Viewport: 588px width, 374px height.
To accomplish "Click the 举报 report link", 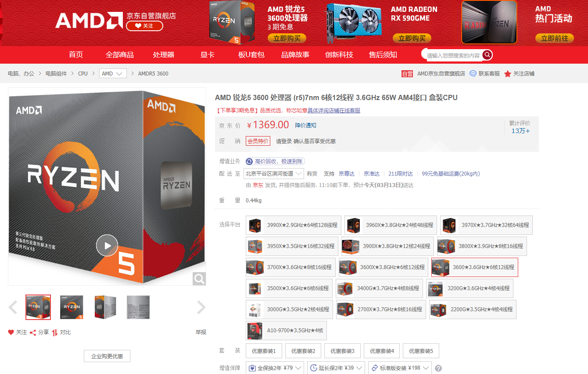I will pyautogui.click(x=201, y=332).
